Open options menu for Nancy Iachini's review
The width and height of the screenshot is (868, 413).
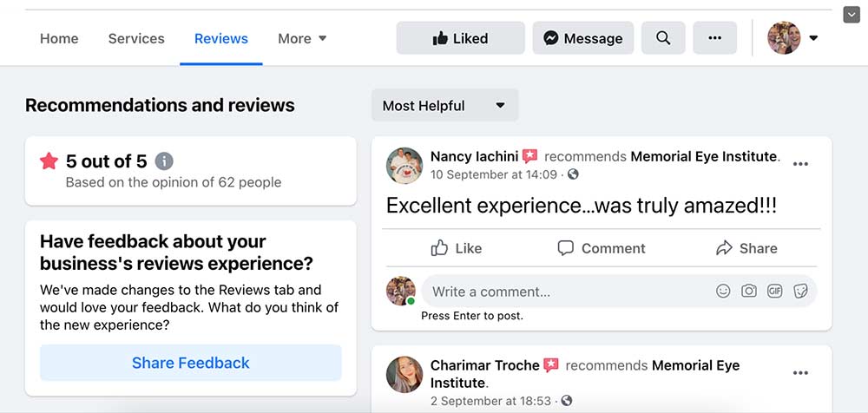tap(800, 164)
